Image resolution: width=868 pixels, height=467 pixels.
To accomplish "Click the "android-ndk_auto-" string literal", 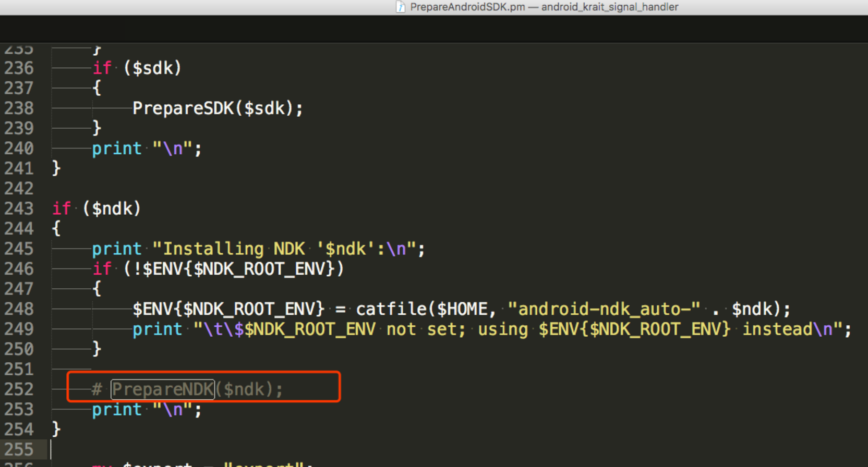I will click(604, 309).
